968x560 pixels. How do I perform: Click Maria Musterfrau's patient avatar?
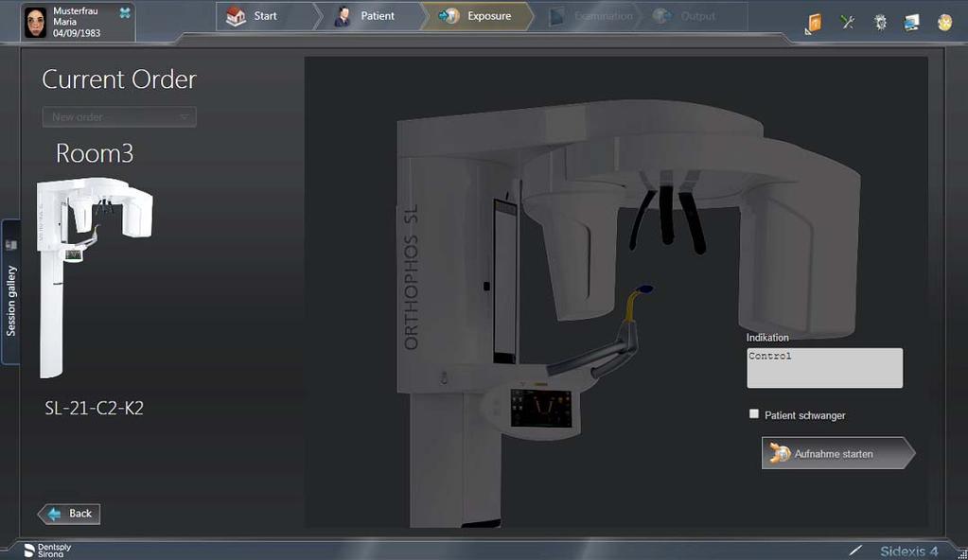pyautogui.click(x=36, y=22)
